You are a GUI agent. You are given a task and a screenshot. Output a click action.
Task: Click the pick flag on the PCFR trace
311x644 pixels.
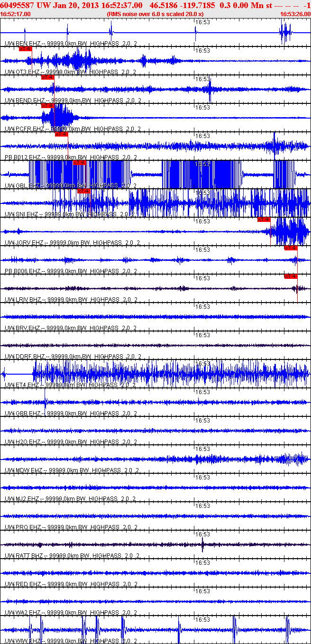48,106
